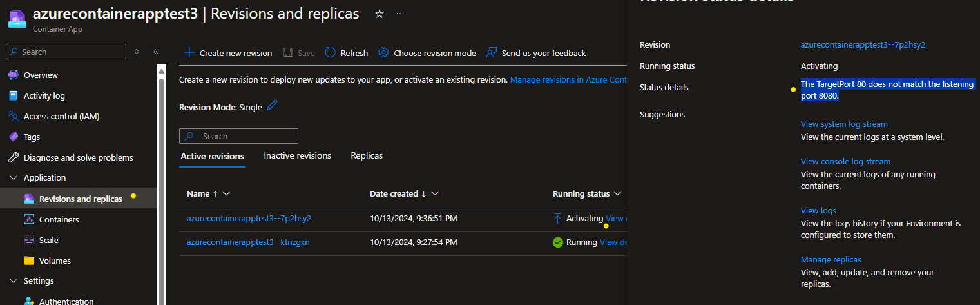Click the pencil icon to edit Revision Mode
Image resolution: width=980 pixels, height=305 pixels.
(272, 106)
